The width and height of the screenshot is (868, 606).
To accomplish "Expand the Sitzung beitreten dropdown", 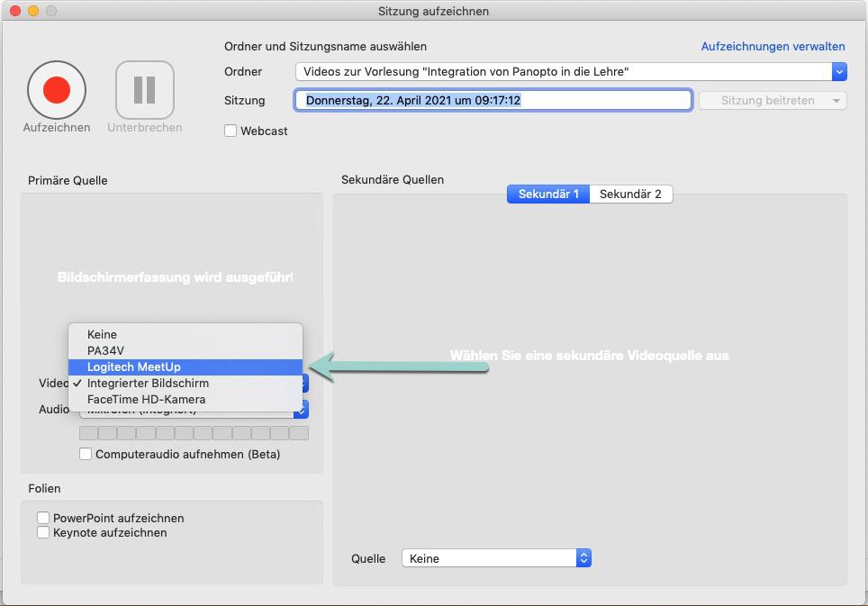I will coord(773,101).
